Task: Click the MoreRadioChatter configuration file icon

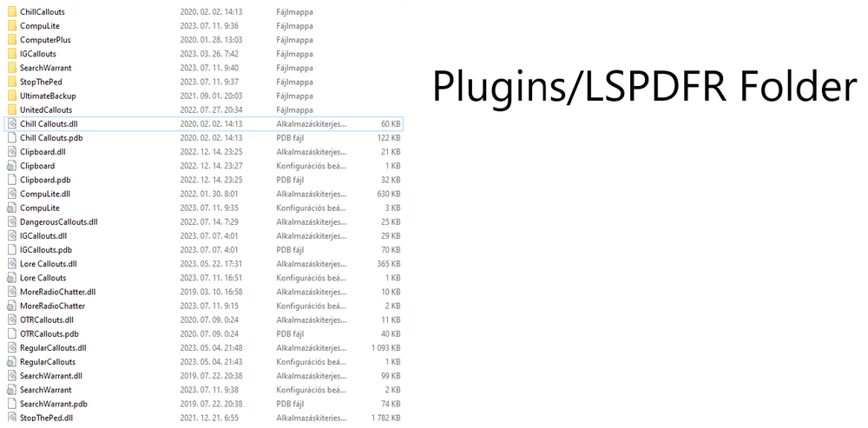Action: 11,306
